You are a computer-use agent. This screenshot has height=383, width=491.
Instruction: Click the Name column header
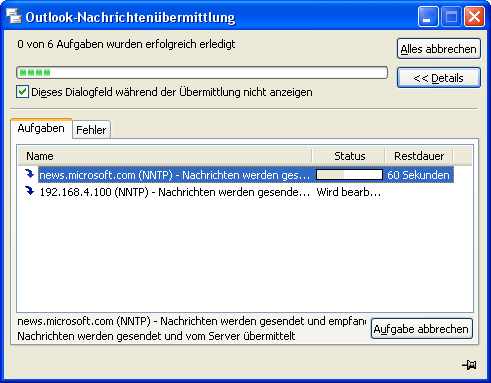click(x=165, y=156)
